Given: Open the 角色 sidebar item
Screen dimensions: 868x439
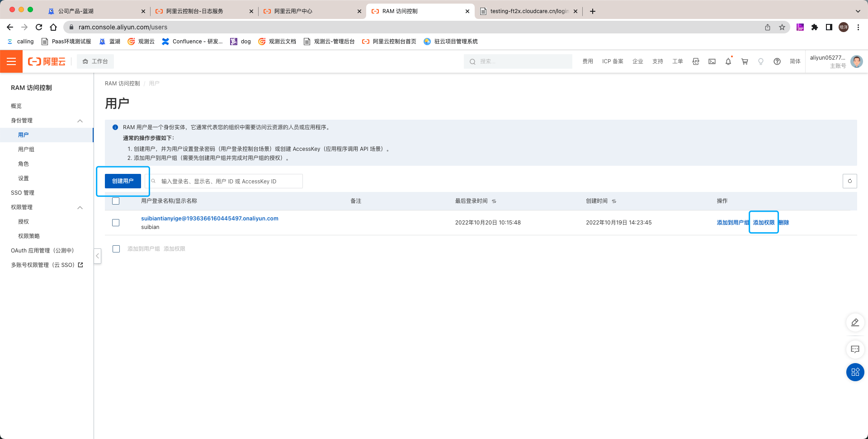Looking at the screenshot, I should [x=24, y=164].
